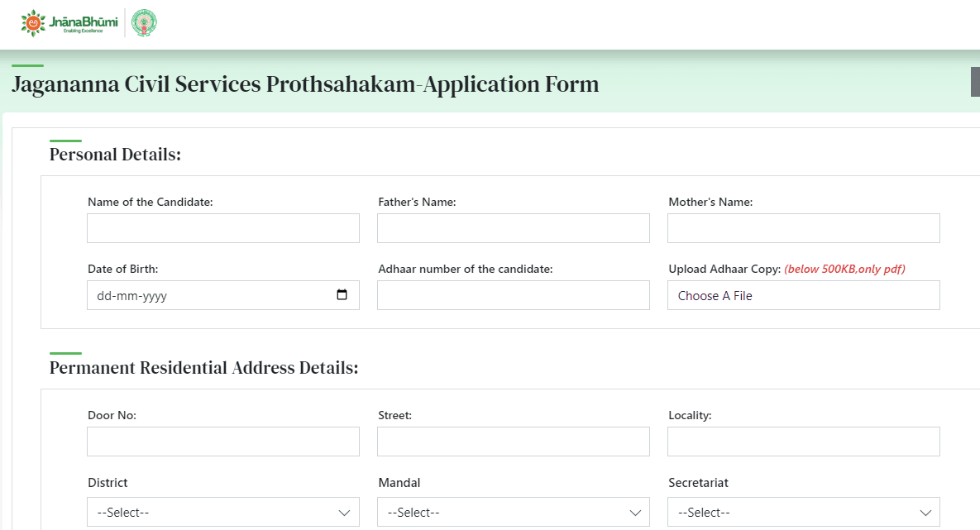This screenshot has width=980, height=530.
Task: Click the vertical scrollbar on the right
Action: pos(975,81)
